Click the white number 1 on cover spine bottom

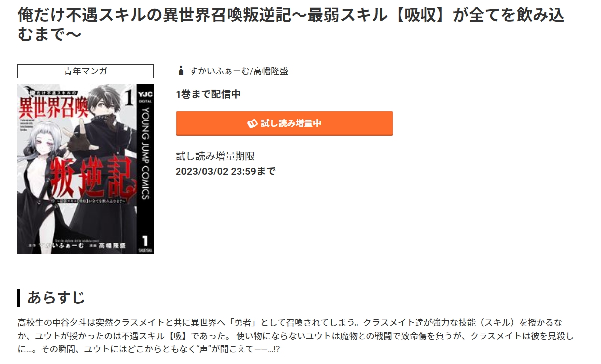pyautogui.click(x=145, y=240)
